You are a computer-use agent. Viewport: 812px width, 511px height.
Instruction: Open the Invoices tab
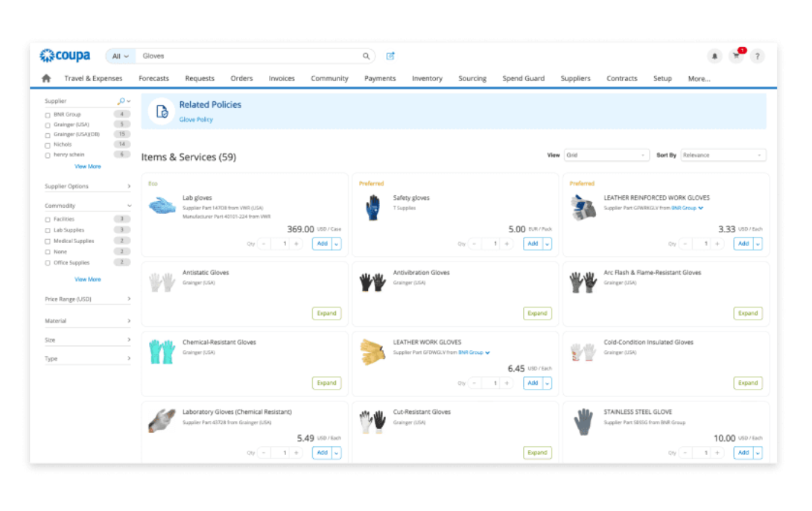tap(282, 78)
